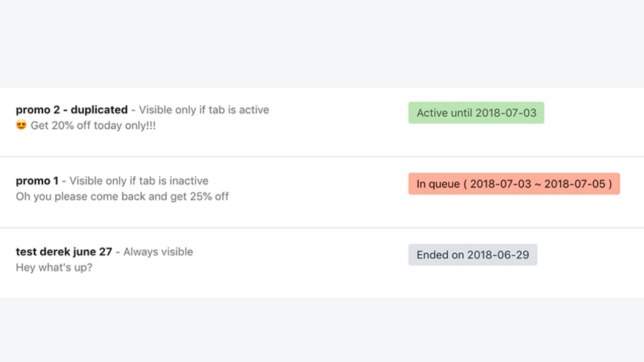Select the 'Hey what's up?' message text
644x362 pixels.
[54, 267]
